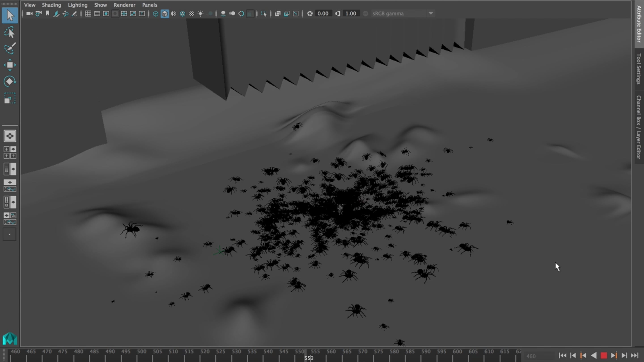This screenshot has width=644, height=362.
Task: Open the Shading menu
Action: 51,5
